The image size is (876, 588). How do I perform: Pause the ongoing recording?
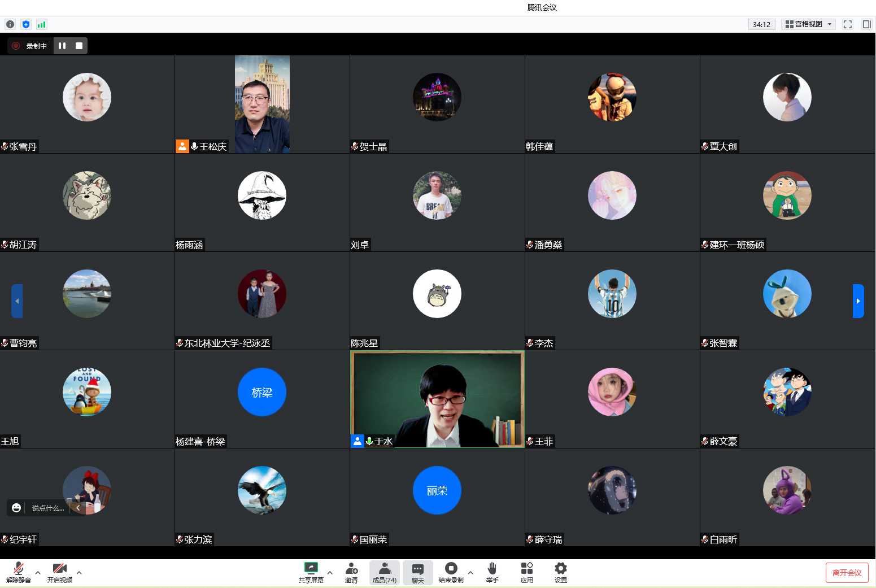(62, 46)
